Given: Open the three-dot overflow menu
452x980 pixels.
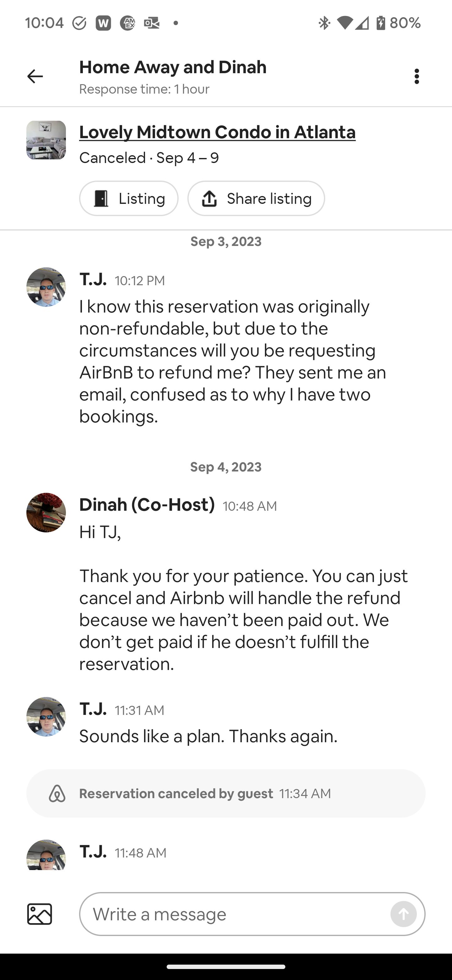Looking at the screenshot, I should 417,76.
